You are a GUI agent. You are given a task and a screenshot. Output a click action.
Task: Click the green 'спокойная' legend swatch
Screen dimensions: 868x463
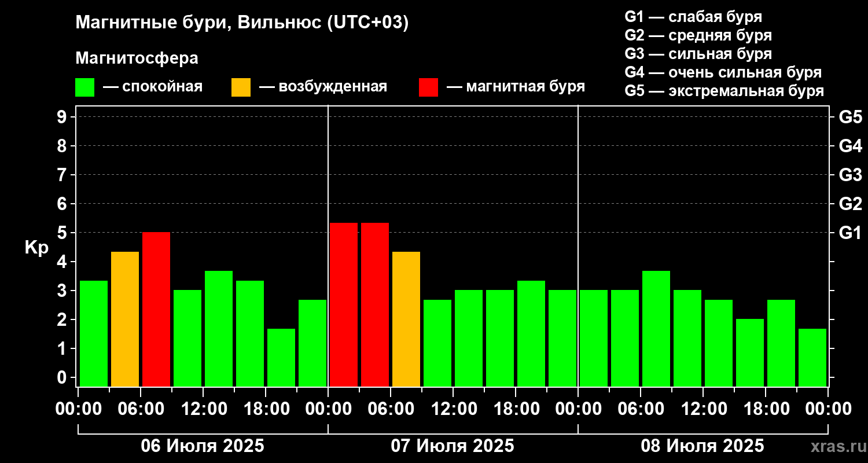(85, 87)
